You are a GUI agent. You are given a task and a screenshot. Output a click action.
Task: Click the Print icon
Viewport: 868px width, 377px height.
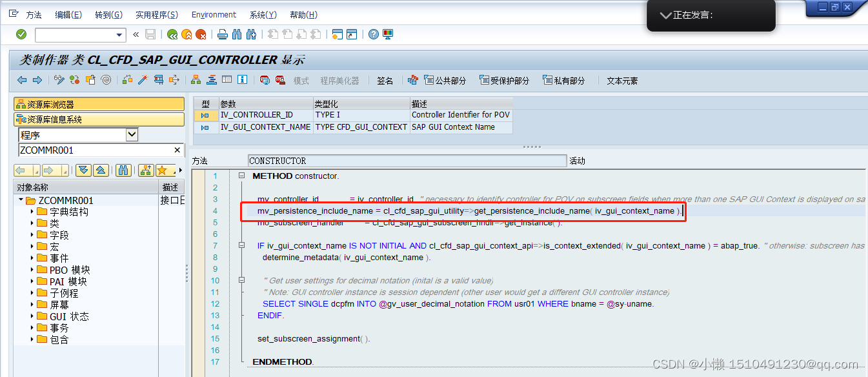coord(223,34)
